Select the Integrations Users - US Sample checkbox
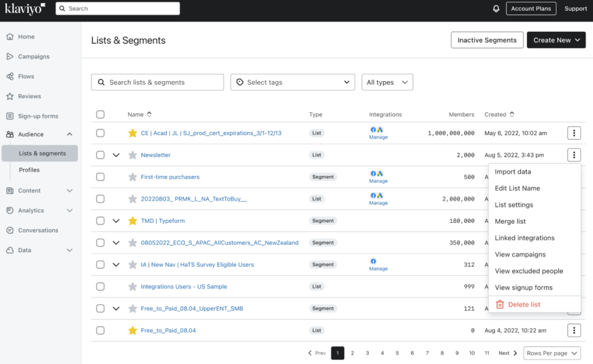This screenshot has width=593, height=364. pos(100,286)
